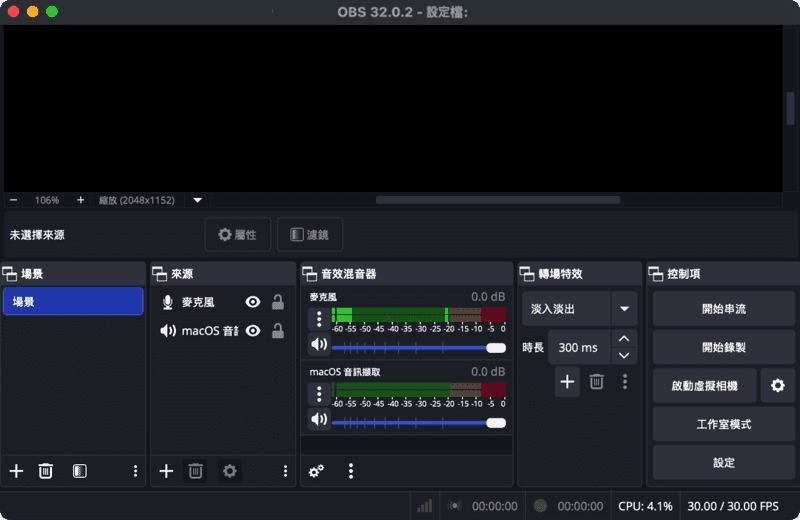Open virtual camera settings gear
800x520 pixels.
[778, 386]
